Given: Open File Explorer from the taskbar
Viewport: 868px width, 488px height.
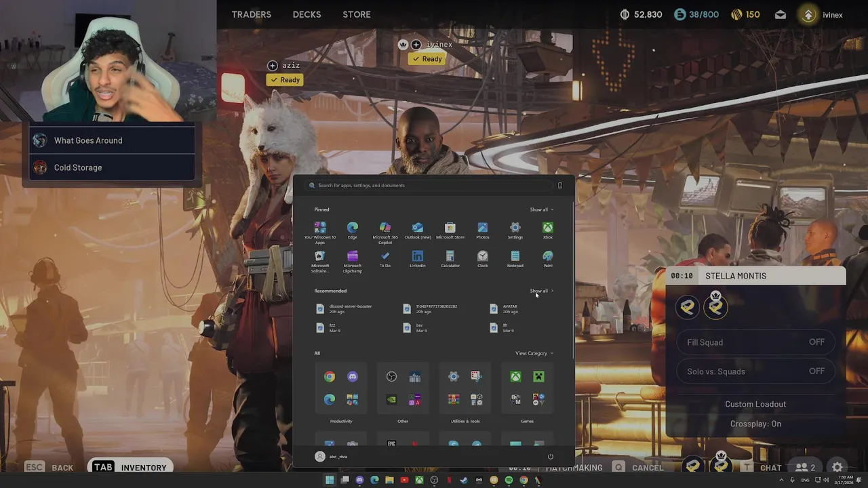Looking at the screenshot, I should (389, 480).
